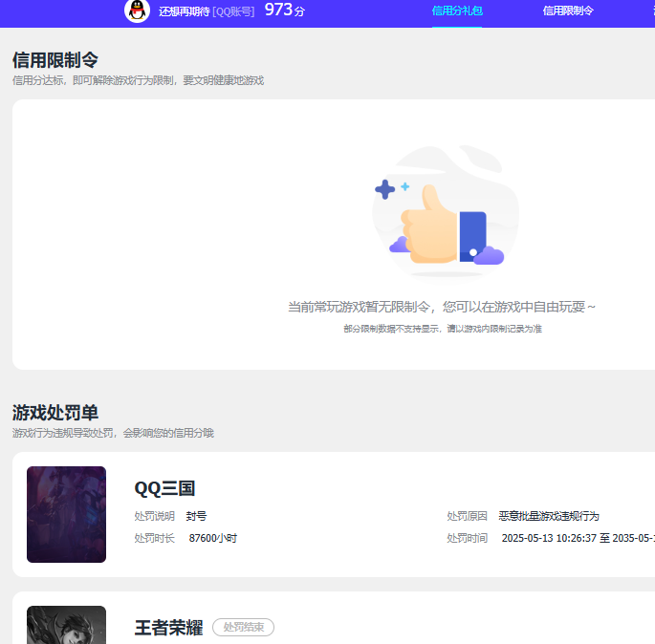Click the QQ三国 game title
The width and height of the screenshot is (655, 644).
164,488
